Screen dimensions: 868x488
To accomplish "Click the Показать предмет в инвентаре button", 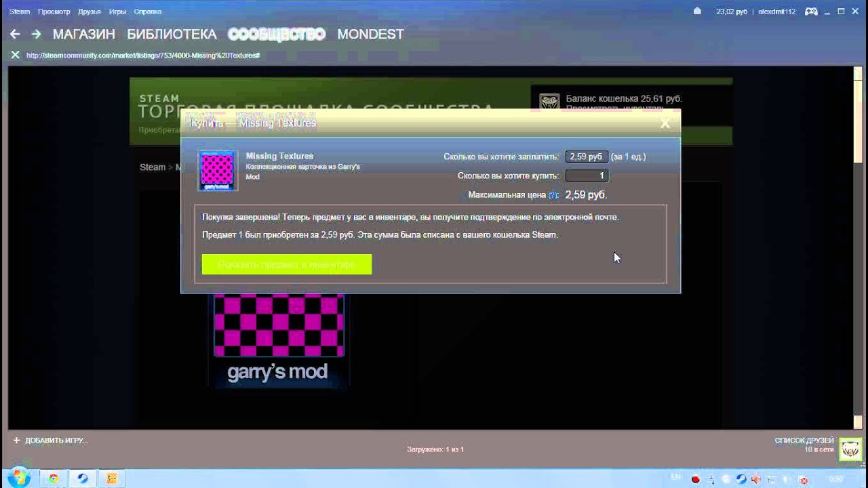I will pos(287,264).
